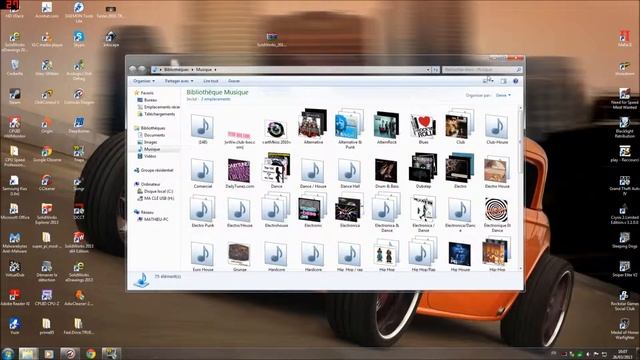This screenshot has width=640, height=360.
Task: Select the Comercial folder
Action: (x=202, y=172)
